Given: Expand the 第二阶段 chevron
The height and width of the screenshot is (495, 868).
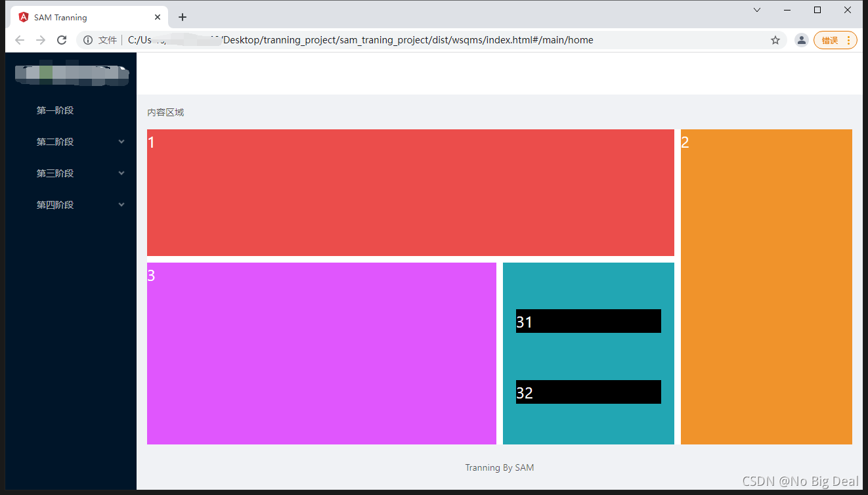Looking at the screenshot, I should coord(121,142).
